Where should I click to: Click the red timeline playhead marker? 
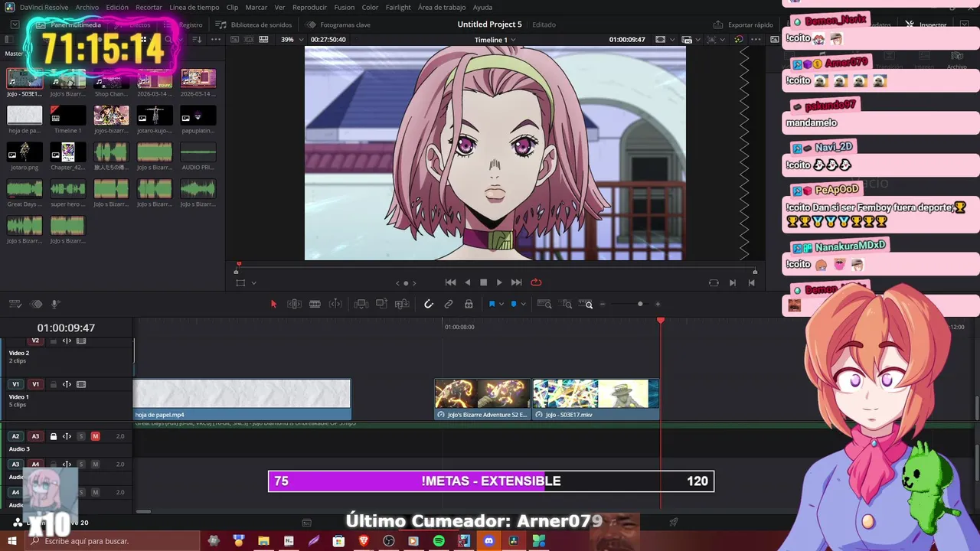661,321
